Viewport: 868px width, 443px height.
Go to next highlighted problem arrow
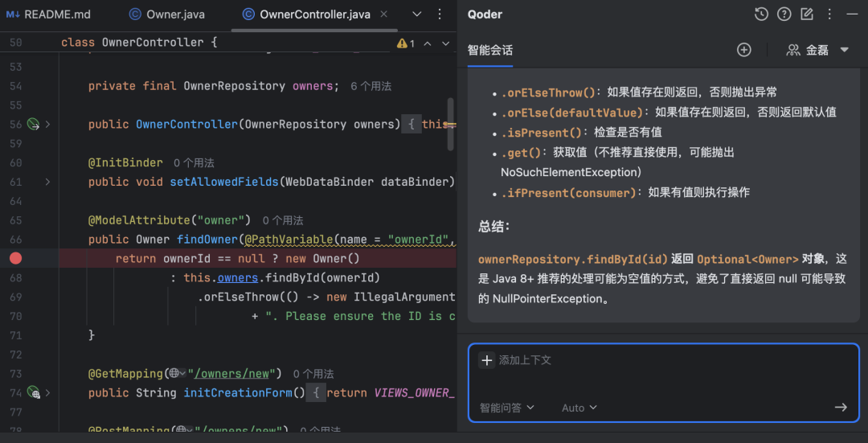[445, 43]
